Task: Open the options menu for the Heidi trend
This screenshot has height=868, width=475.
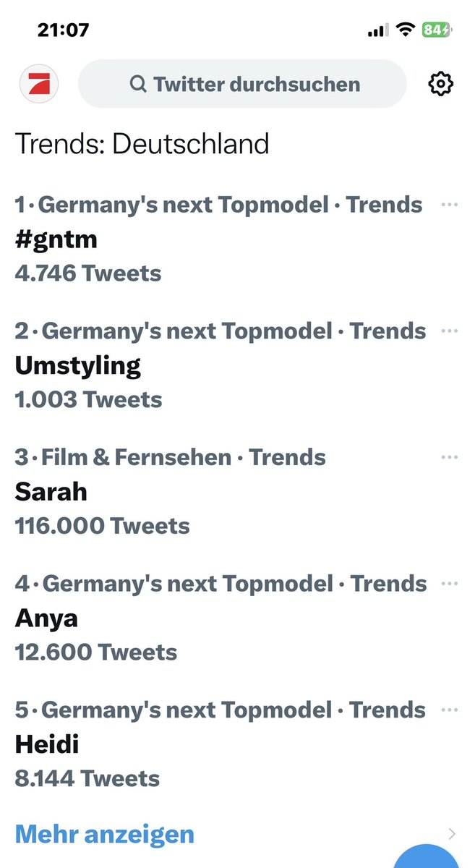Action: pyautogui.click(x=450, y=710)
